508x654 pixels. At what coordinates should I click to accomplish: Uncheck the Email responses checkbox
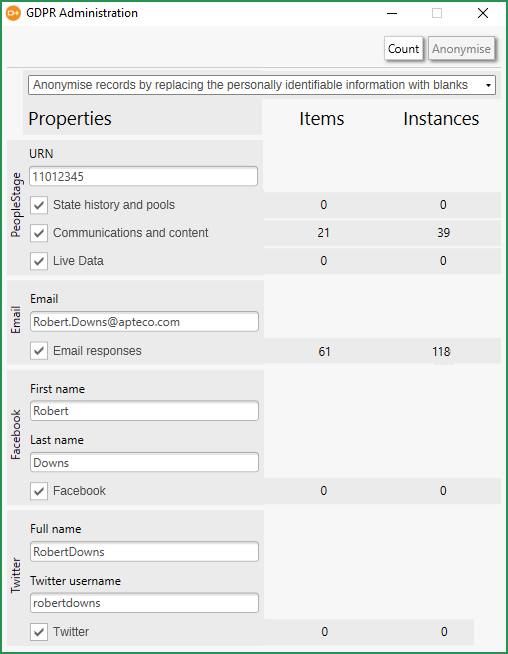point(39,351)
